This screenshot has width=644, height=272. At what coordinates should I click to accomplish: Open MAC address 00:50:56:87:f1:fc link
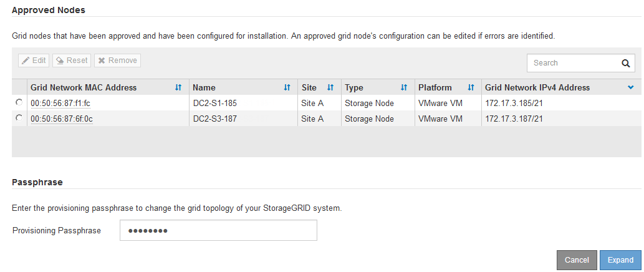(x=61, y=103)
